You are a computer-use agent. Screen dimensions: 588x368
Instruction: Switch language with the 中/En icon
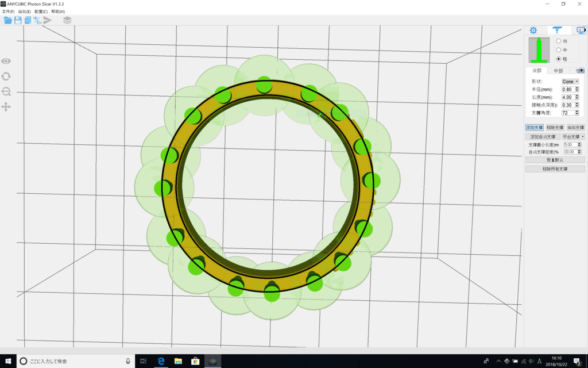pyautogui.click(x=37, y=20)
